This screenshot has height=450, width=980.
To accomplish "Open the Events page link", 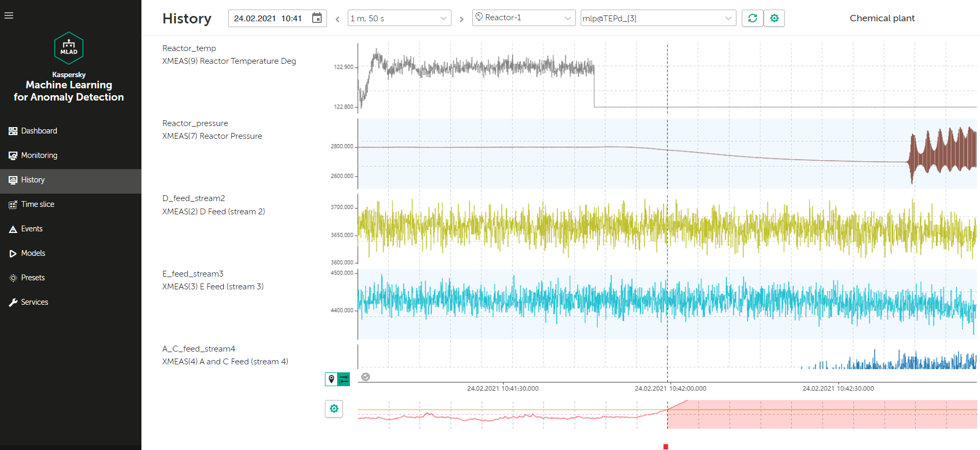I will (31, 229).
